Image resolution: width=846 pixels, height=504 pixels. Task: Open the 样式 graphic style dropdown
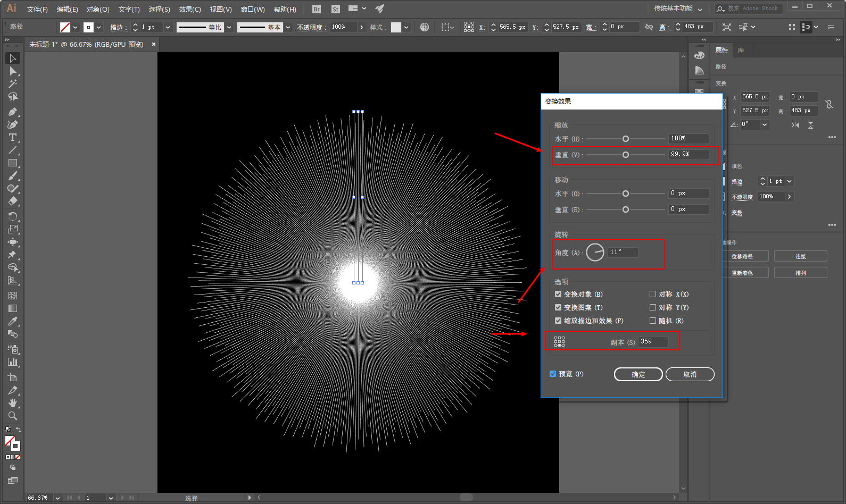[x=407, y=27]
